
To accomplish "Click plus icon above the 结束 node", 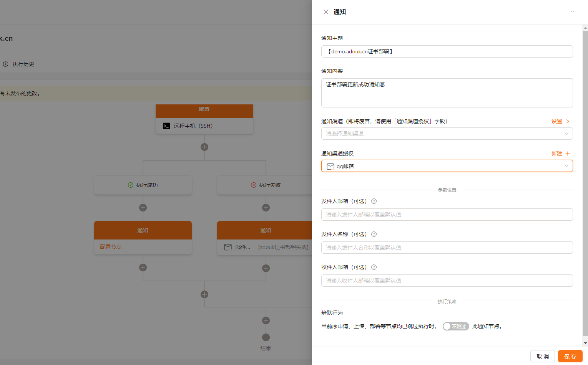I will (266, 320).
